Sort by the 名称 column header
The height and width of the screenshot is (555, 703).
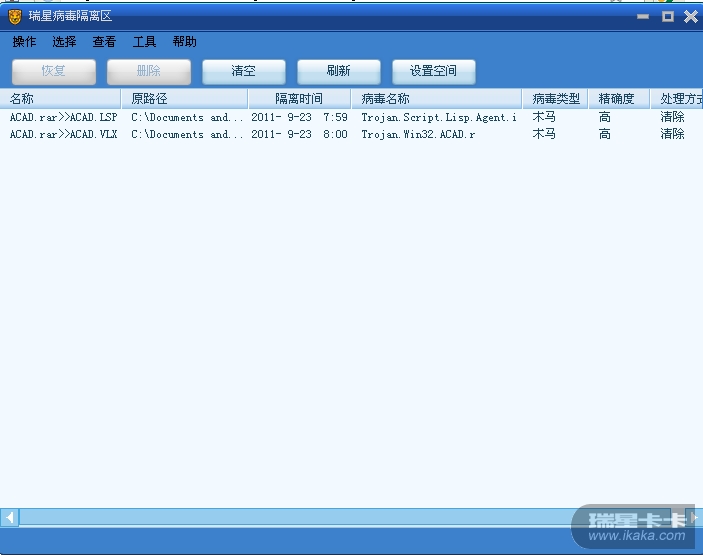pyautogui.click(x=60, y=99)
